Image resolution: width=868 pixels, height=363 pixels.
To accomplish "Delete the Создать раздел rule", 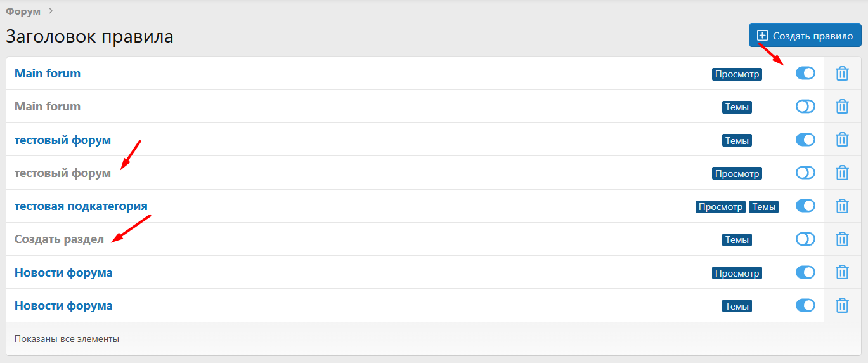I will tap(842, 239).
